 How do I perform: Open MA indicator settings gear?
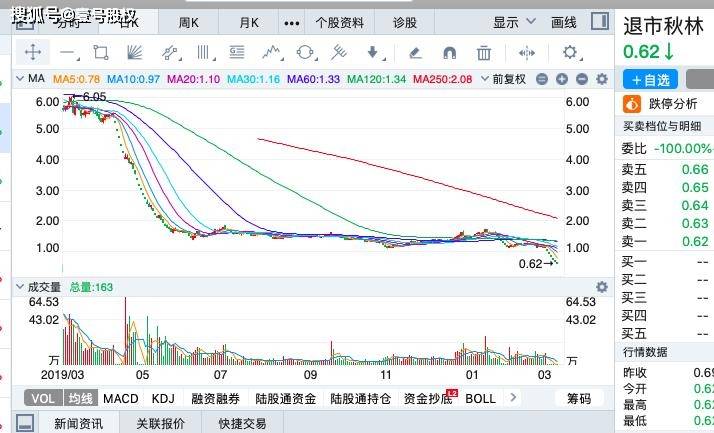click(602, 79)
